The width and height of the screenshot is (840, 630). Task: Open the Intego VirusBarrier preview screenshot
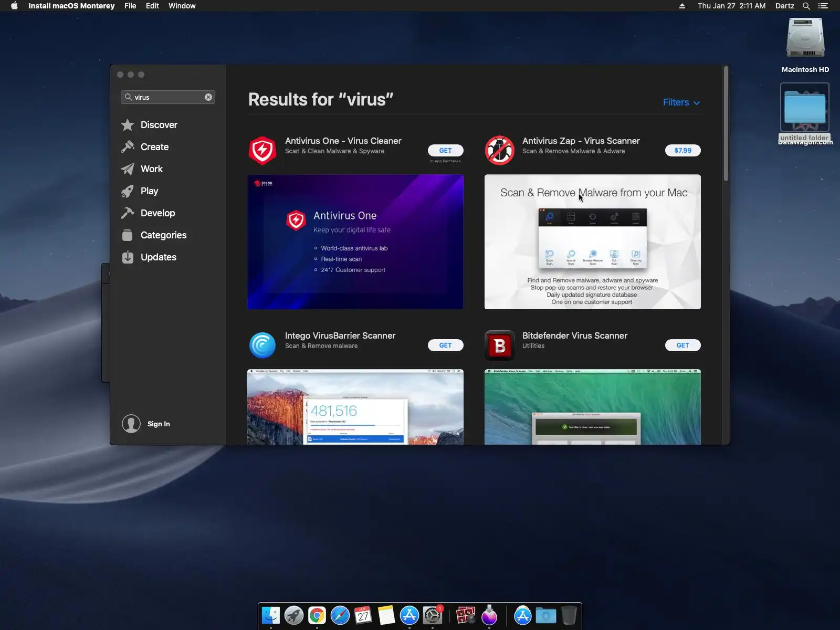[x=355, y=407]
